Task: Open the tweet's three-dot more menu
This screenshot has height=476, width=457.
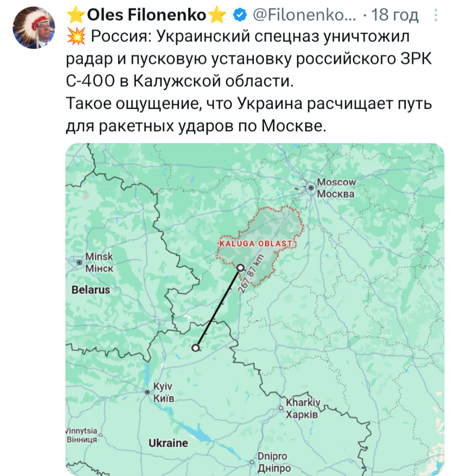Action: tap(436, 16)
